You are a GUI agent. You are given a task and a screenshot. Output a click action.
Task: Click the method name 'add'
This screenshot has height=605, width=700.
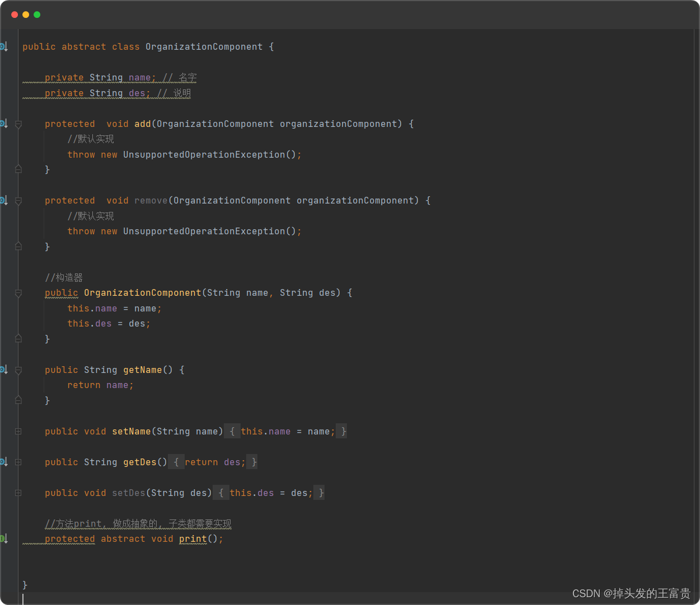pyautogui.click(x=143, y=124)
